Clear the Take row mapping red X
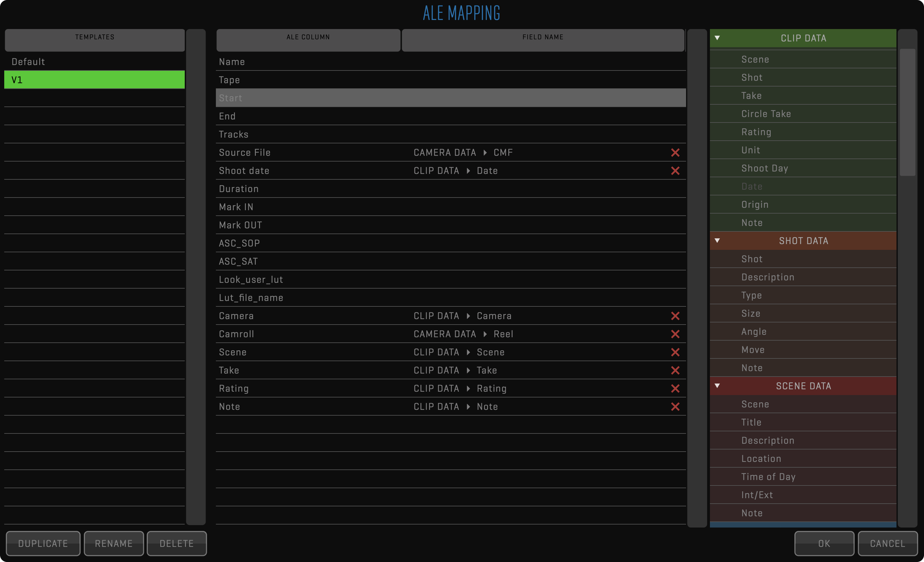 coord(675,370)
